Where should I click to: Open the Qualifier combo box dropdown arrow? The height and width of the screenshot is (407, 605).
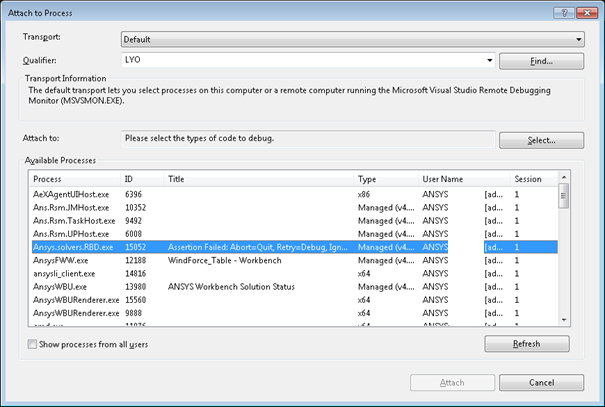[489, 60]
